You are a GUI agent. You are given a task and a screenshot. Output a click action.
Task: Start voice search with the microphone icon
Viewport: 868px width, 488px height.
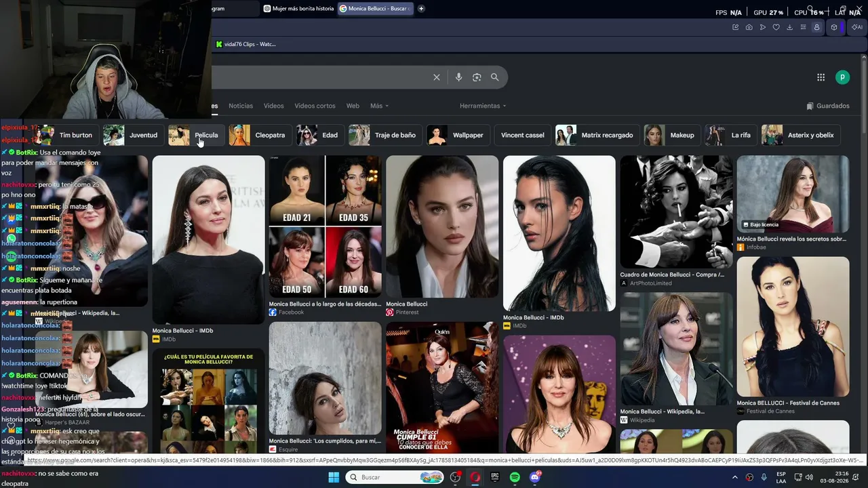tap(458, 77)
